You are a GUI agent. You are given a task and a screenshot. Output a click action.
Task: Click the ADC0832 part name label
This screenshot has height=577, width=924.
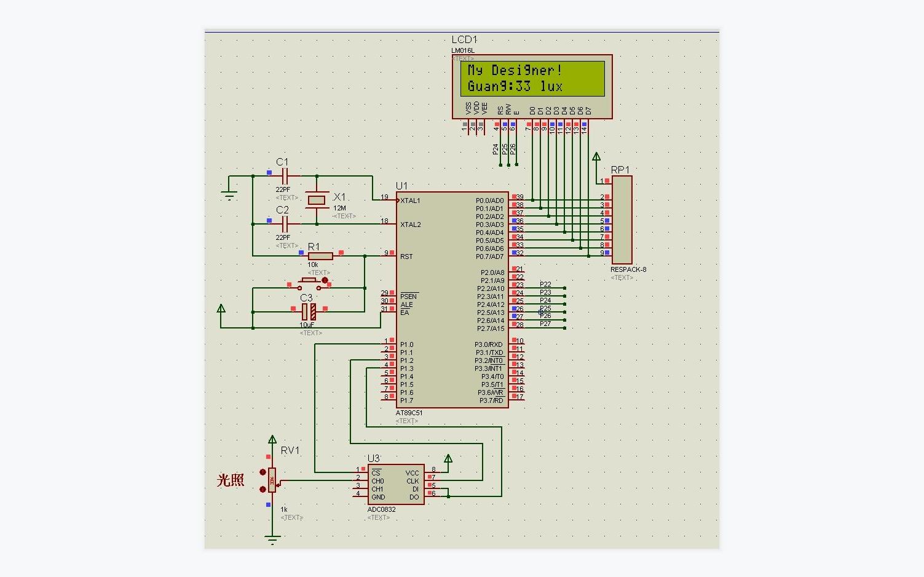coord(382,509)
